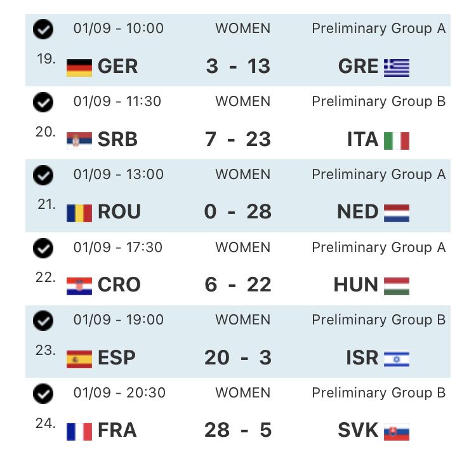This screenshot has width=476, height=473.
Task: Click Preliminary Group B label for match 20
Action: click(378, 102)
